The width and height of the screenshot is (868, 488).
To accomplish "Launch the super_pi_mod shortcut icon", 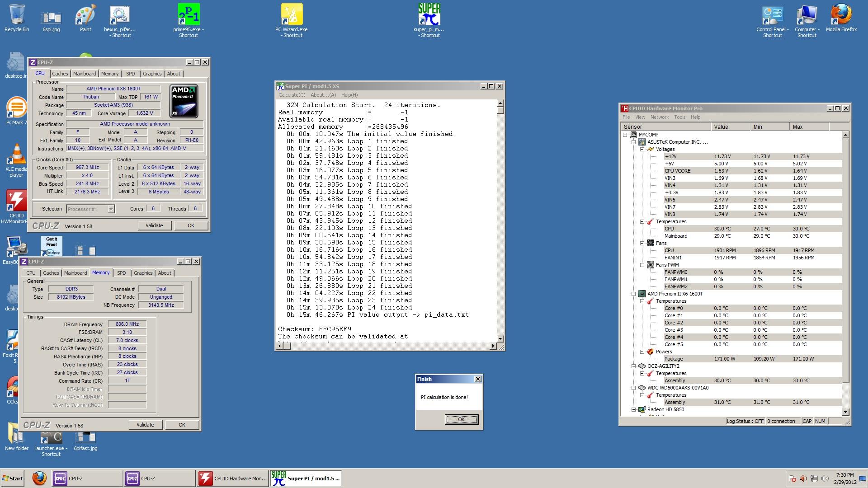I will coord(429,20).
